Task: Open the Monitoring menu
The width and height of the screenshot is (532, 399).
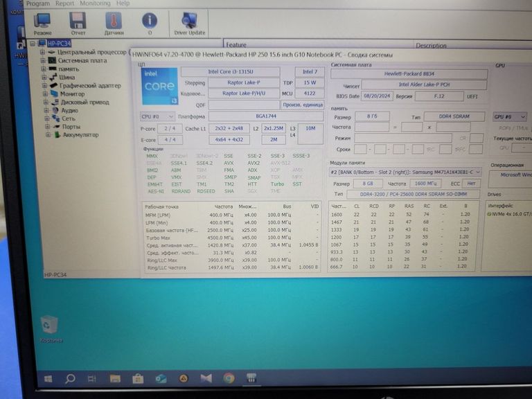Action: pyautogui.click(x=95, y=3)
